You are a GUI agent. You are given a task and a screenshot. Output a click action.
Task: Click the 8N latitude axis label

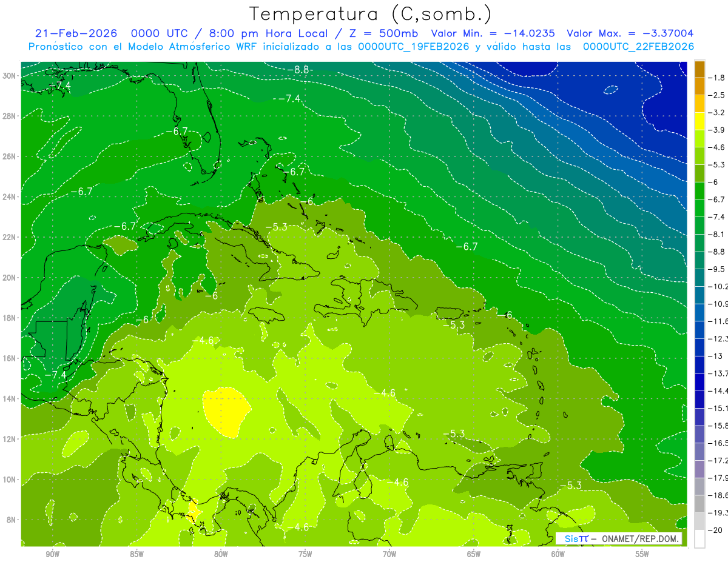coord(11,520)
